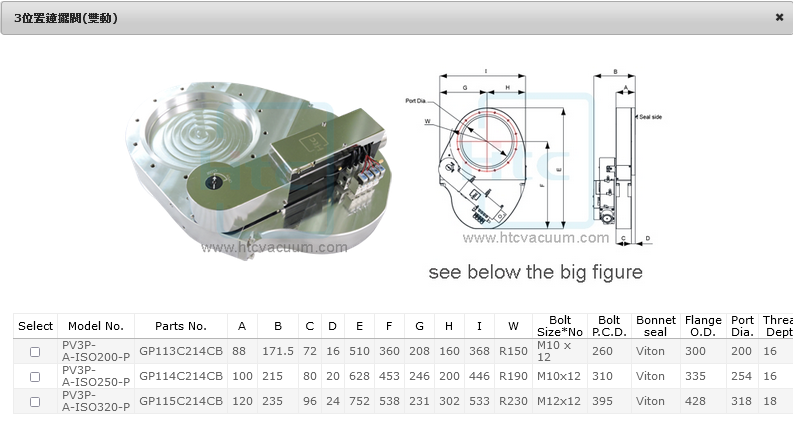Click the 'see below the big figure' text
Screen dimensions: 793x425
tap(535, 272)
